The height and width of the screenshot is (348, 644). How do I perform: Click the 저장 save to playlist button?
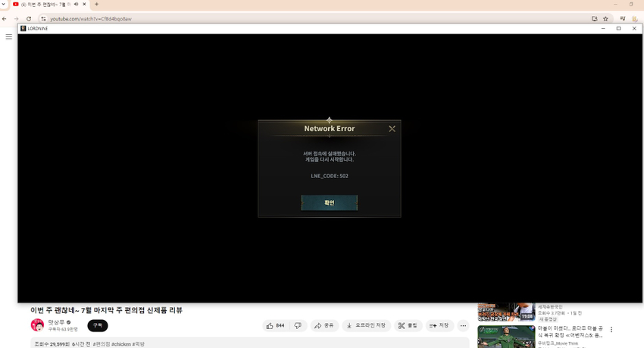(x=439, y=325)
